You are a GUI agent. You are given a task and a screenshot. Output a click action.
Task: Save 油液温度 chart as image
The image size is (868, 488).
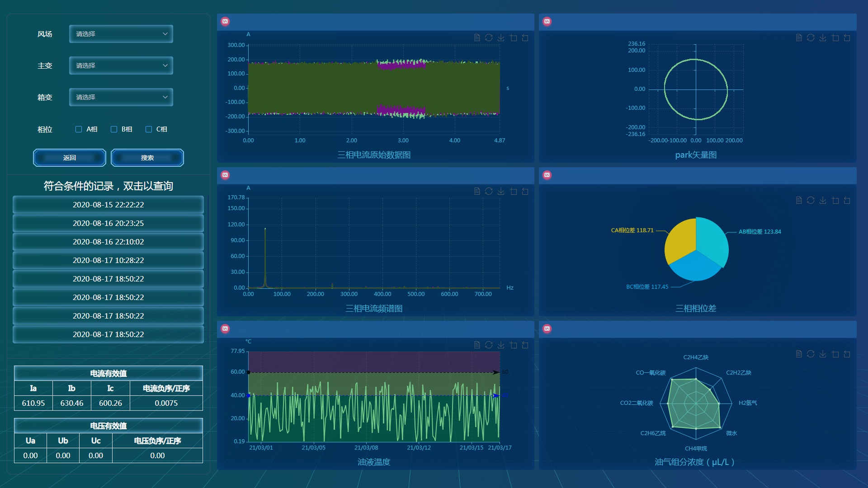[501, 345]
